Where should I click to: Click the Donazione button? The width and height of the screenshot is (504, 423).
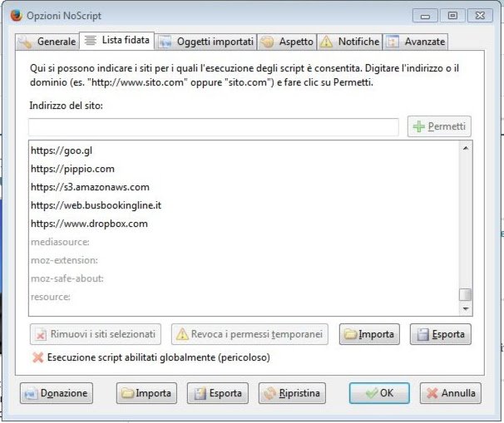(57, 393)
